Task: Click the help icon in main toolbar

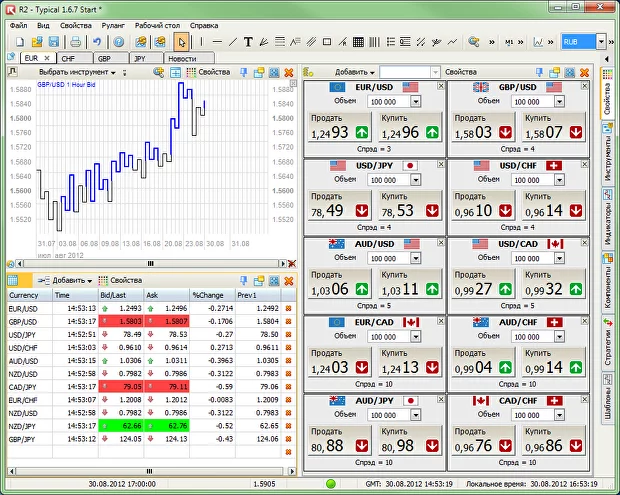Action: tap(118, 42)
